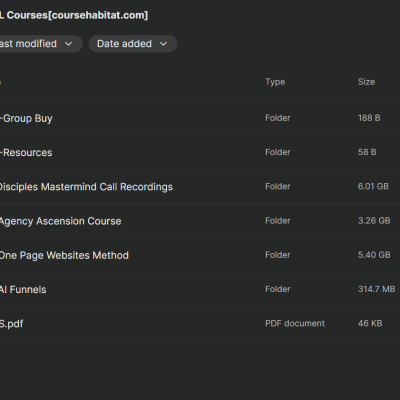Image resolution: width=400 pixels, height=400 pixels.
Task: Open the AI Funnels folder
Action: 23,290
